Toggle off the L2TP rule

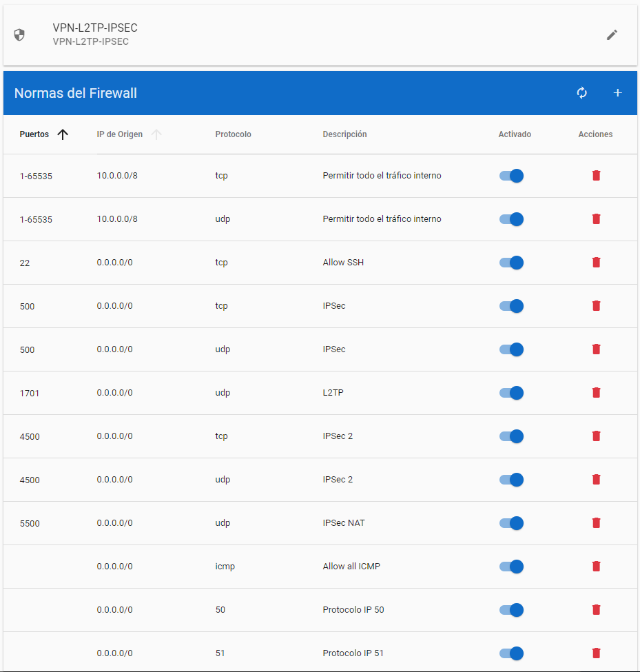coord(512,393)
